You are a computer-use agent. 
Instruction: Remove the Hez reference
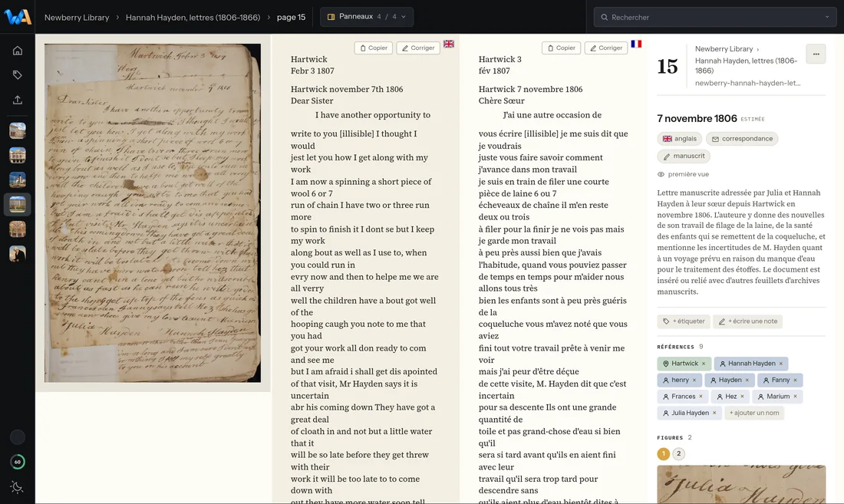click(x=742, y=397)
